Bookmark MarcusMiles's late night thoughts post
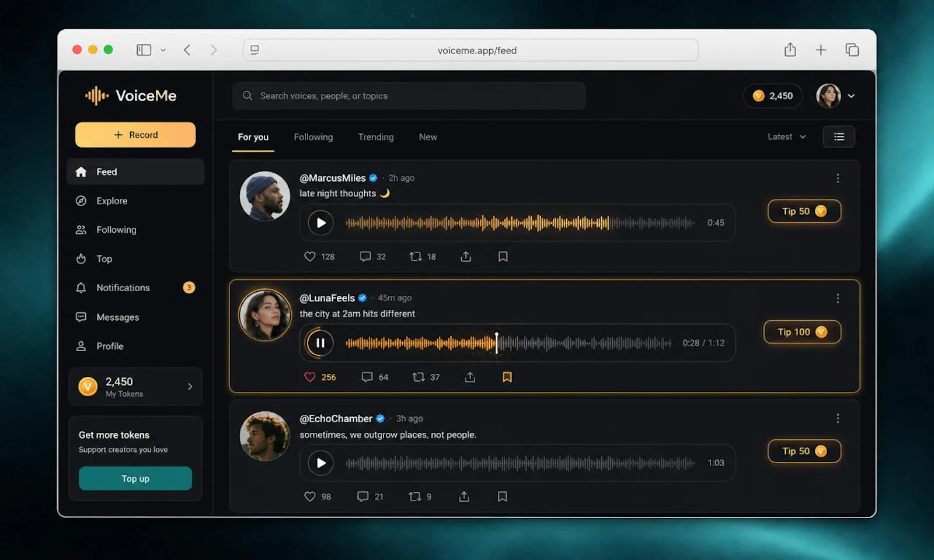The height and width of the screenshot is (560, 934). pos(503,257)
